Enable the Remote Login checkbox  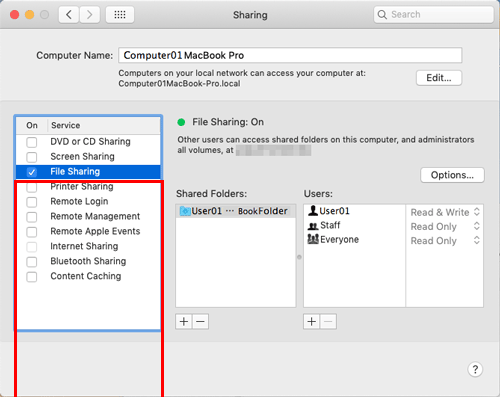coord(32,202)
